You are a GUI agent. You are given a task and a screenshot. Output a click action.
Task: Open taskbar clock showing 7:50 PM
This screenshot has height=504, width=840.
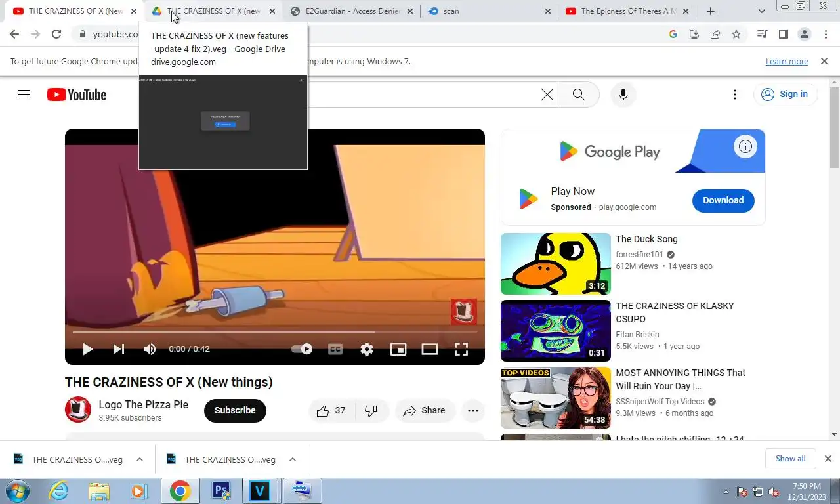807,491
